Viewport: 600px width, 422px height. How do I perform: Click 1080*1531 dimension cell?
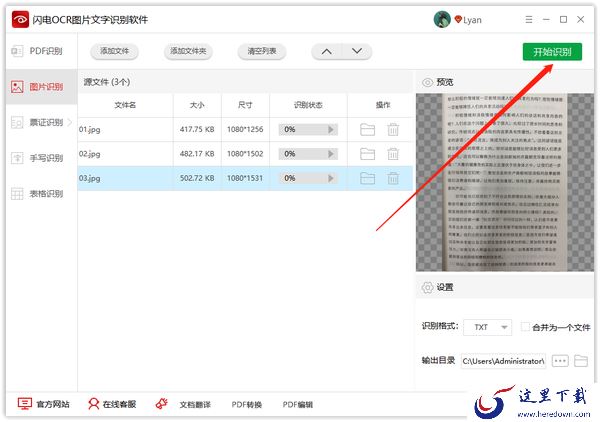[x=245, y=178]
